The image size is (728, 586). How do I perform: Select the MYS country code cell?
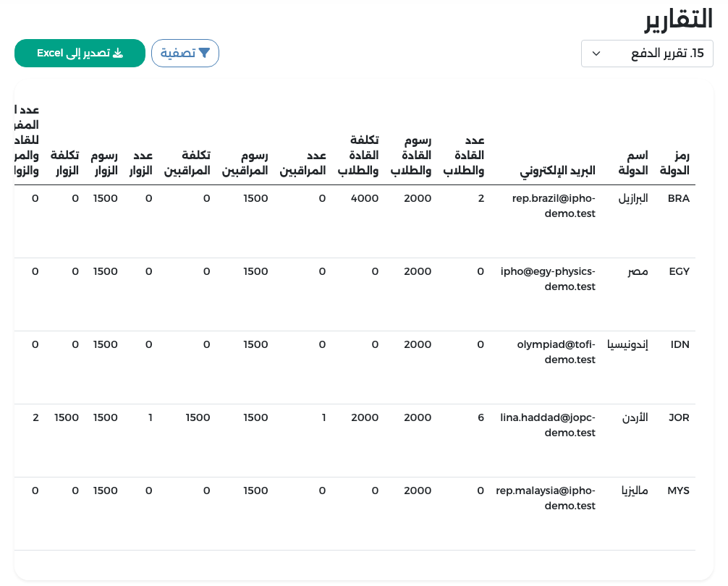click(678, 491)
